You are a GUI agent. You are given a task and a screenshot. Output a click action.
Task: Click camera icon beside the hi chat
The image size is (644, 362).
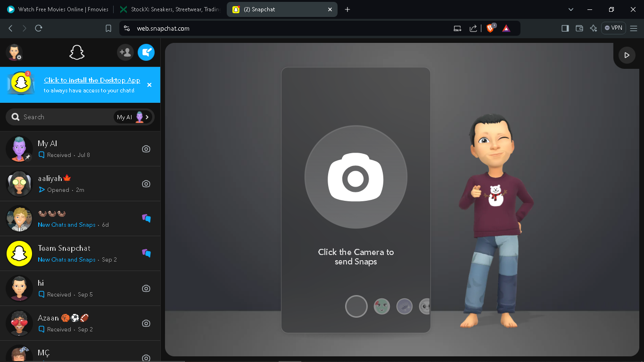(x=146, y=288)
